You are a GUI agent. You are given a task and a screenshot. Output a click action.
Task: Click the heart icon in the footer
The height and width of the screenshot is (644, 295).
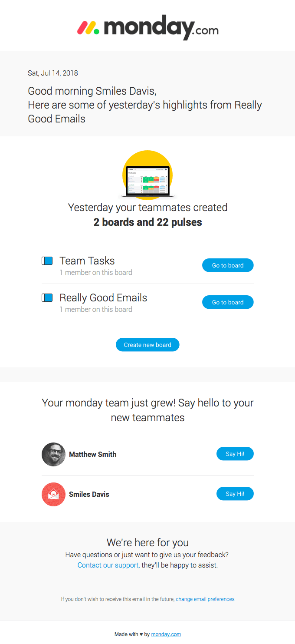pyautogui.click(x=141, y=634)
